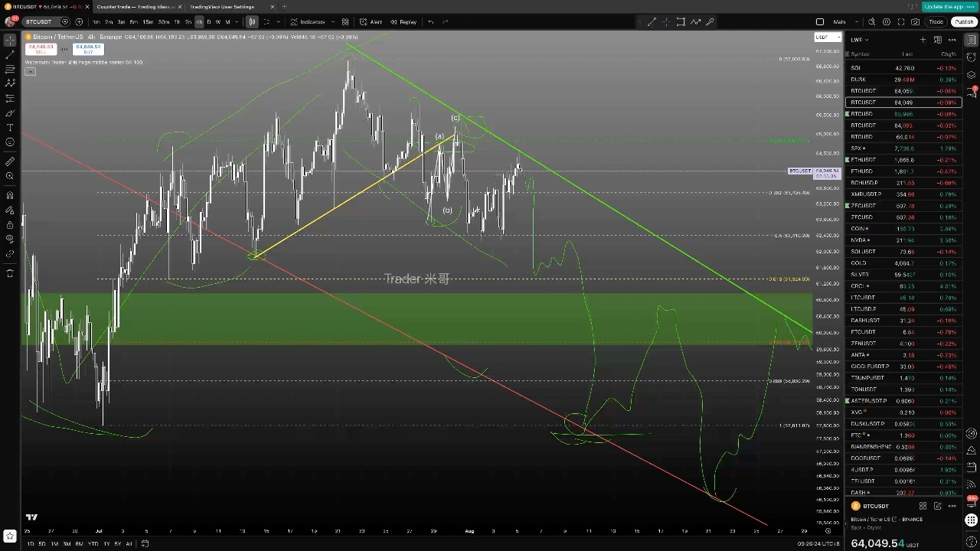This screenshot has height=551, width=980.
Task: Pick the path tool in floating drawing toolbar
Action: 695,21
